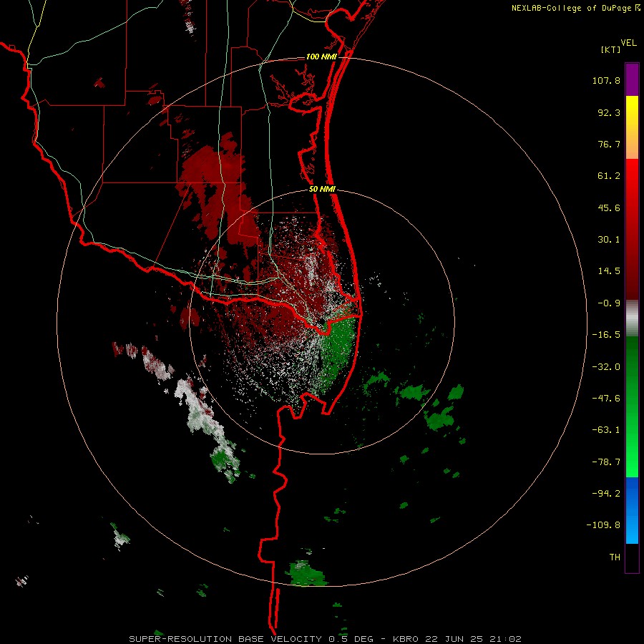Click the 45.6 legend value
This screenshot has width=644, height=644.
point(609,208)
